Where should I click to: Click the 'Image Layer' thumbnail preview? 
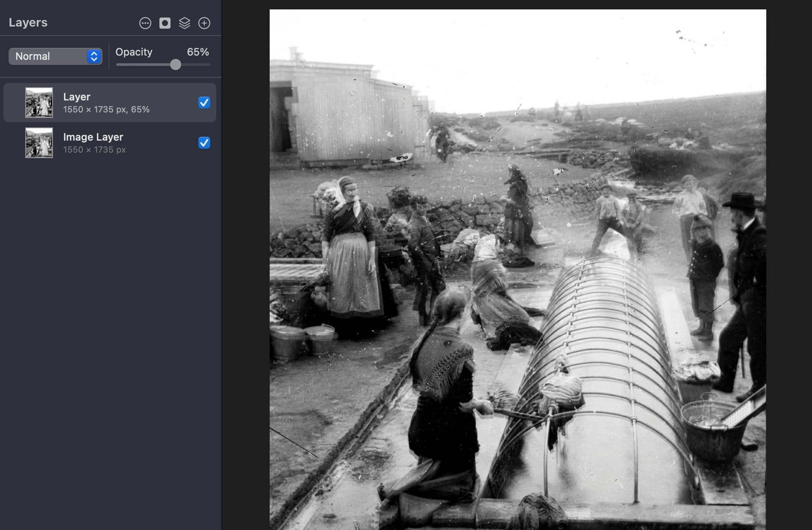pos(39,143)
